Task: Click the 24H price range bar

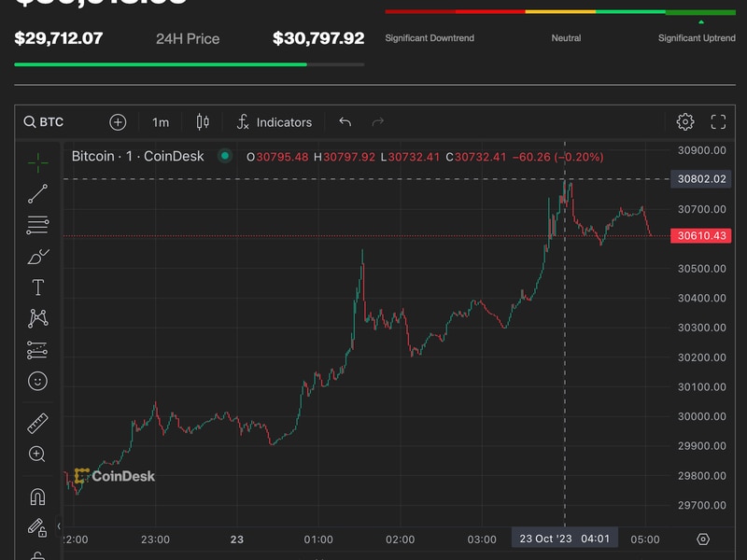Action: coord(190,64)
